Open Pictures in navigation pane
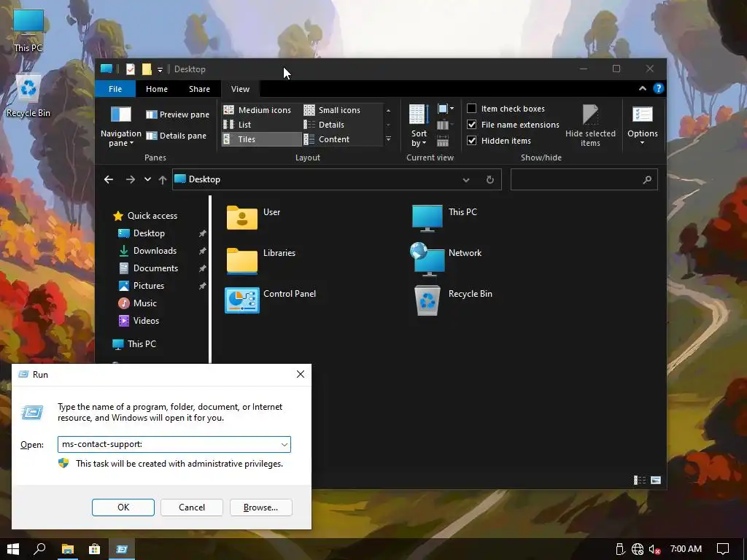747x560 pixels. pos(142,286)
